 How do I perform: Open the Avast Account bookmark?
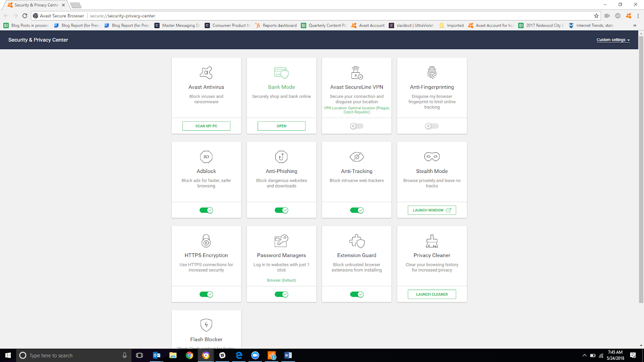coord(368,25)
